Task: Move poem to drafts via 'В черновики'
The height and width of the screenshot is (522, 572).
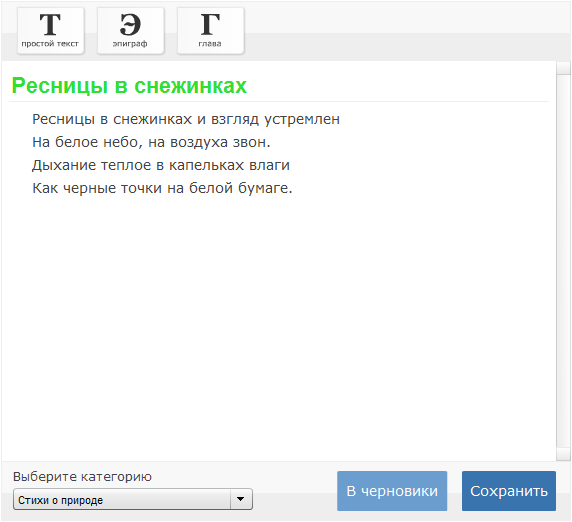Action: tap(392, 491)
